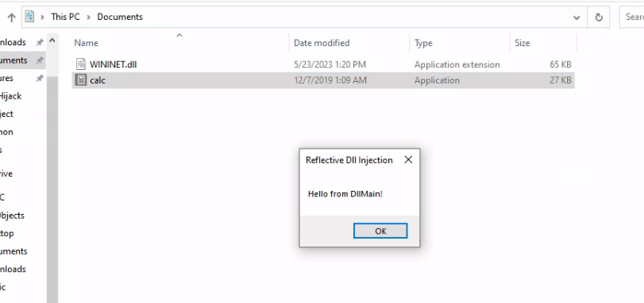Open the address bar history dropdown
The height and width of the screenshot is (303, 644).
[x=577, y=17]
